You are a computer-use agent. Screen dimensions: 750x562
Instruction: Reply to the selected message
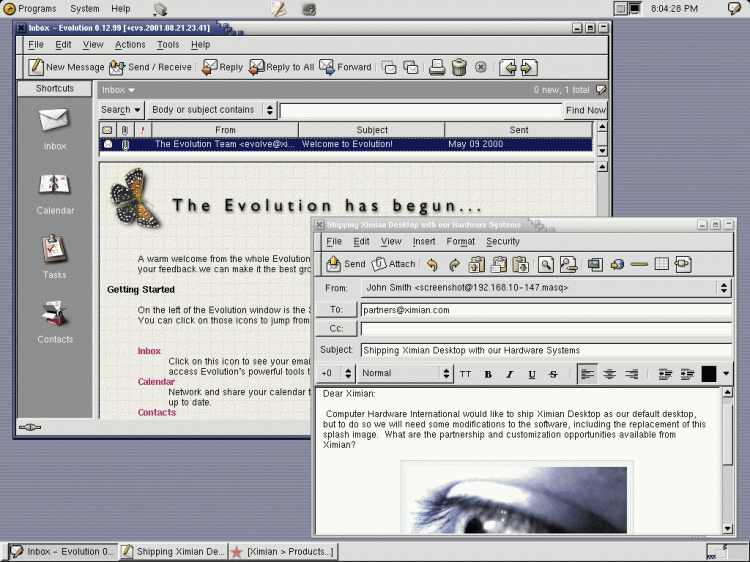coord(222,67)
